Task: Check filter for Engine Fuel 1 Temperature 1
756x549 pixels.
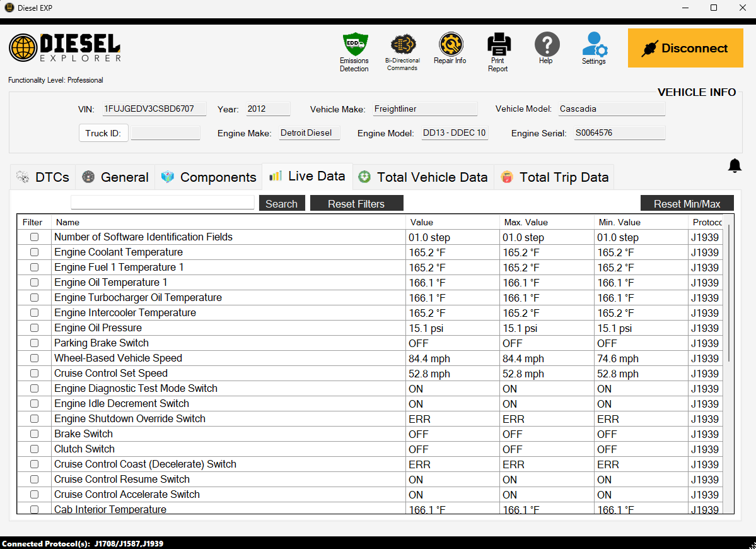Action: tap(34, 268)
